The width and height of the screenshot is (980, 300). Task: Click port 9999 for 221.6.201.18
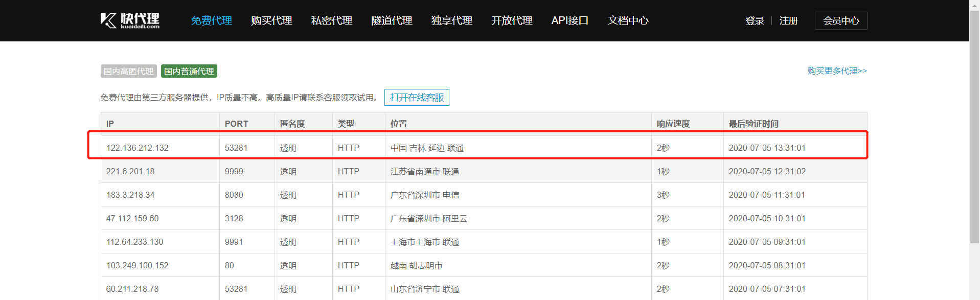[x=234, y=171]
